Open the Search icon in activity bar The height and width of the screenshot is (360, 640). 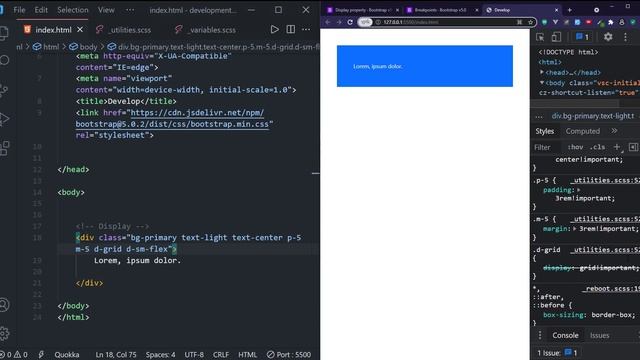click(4, 60)
